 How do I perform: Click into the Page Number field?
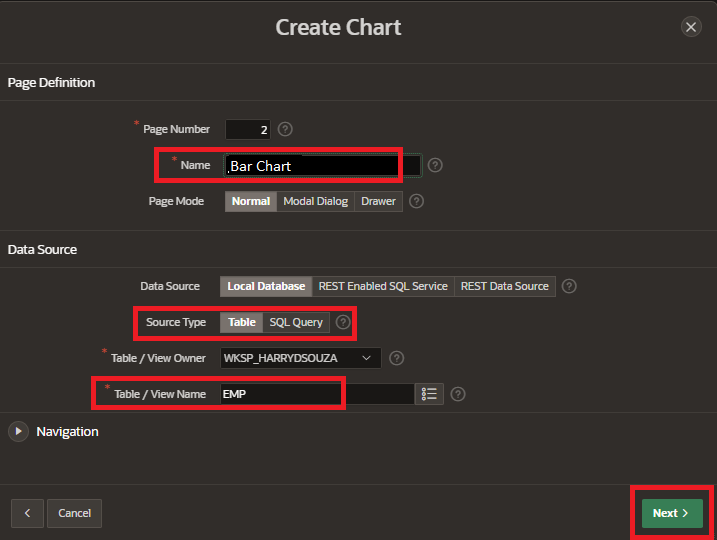click(247, 129)
